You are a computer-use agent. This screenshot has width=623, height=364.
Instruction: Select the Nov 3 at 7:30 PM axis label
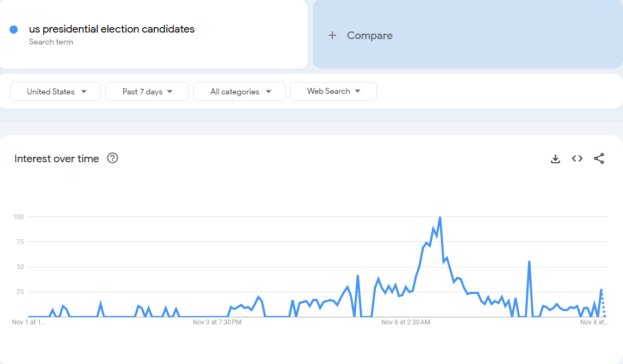click(x=217, y=322)
